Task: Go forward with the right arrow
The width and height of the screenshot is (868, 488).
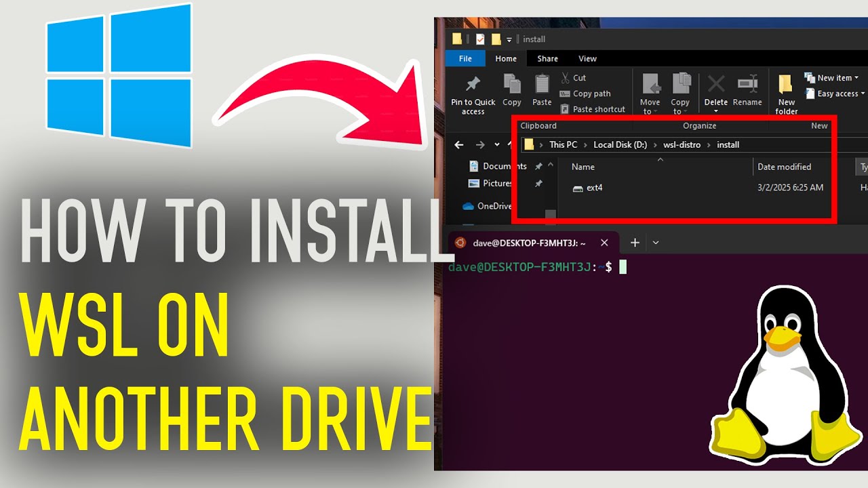Action: pos(480,144)
